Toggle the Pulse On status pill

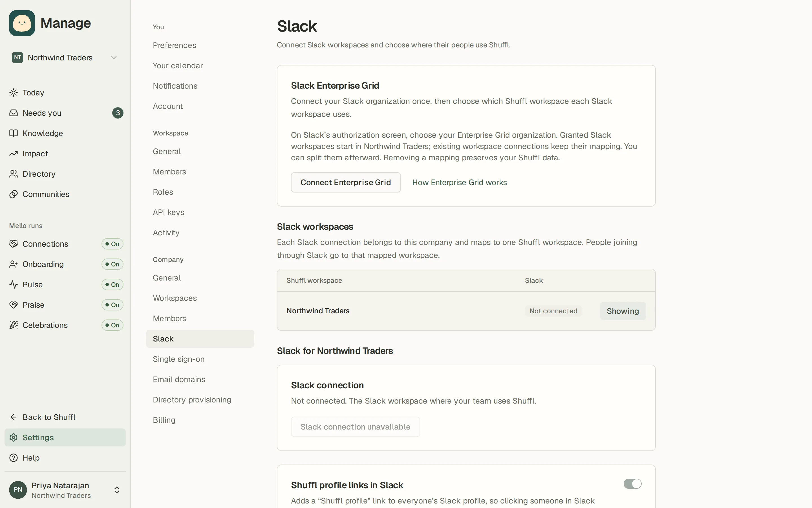112,284
